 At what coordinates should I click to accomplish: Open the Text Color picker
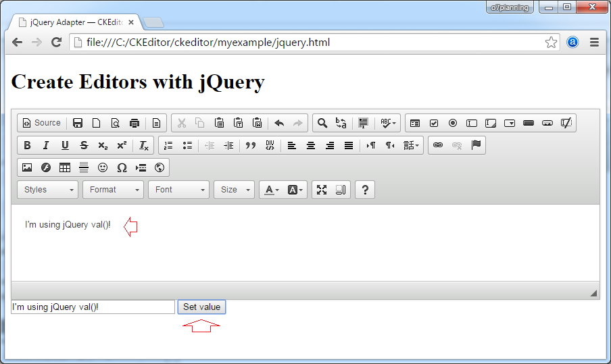pos(272,190)
